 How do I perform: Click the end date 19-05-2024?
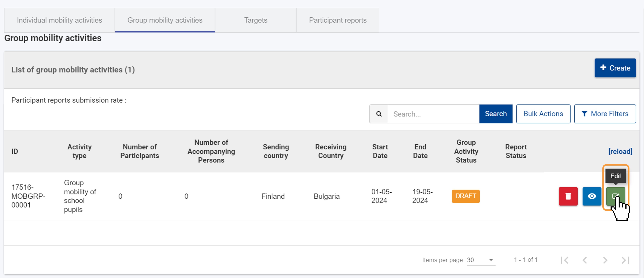(422, 196)
